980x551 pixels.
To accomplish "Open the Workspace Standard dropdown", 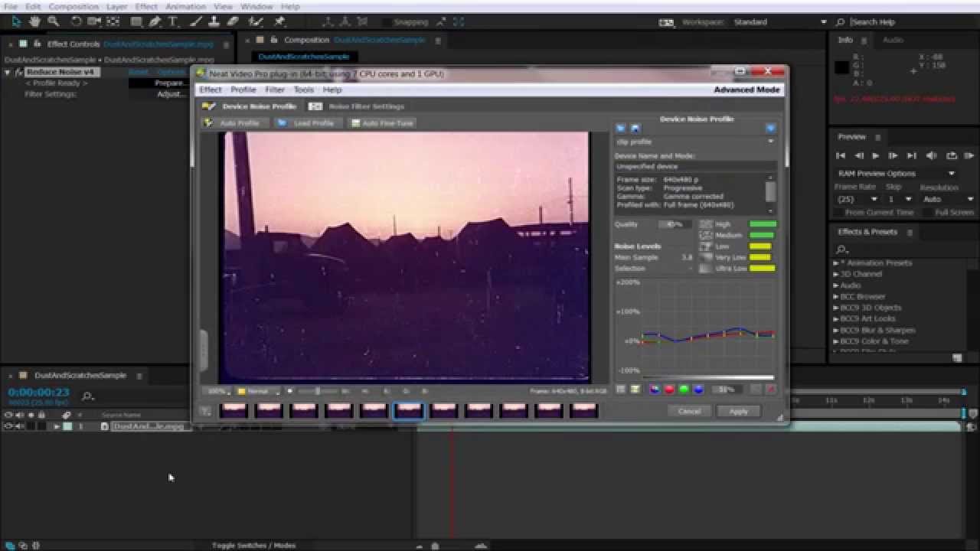I will 779,22.
